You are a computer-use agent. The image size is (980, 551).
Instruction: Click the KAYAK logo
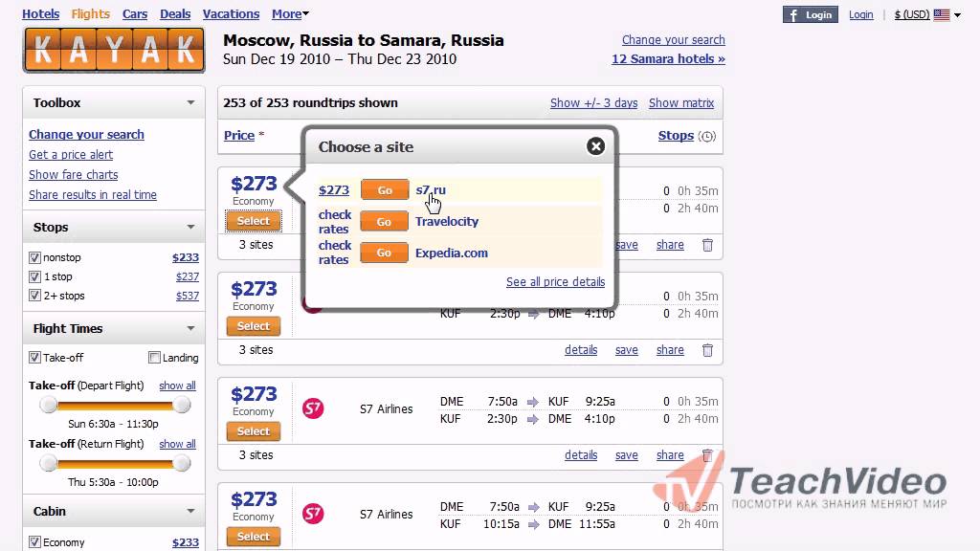tap(114, 50)
